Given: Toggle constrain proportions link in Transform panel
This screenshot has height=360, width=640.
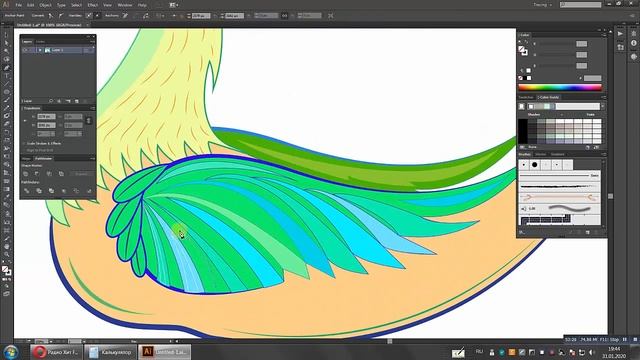Looking at the screenshot, I should pyautogui.click(x=89, y=120).
